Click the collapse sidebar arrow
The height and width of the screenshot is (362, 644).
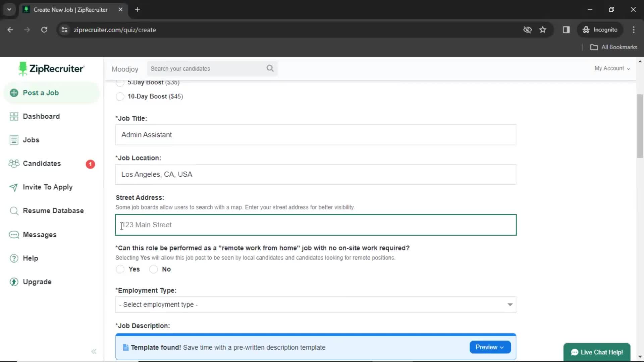94,351
